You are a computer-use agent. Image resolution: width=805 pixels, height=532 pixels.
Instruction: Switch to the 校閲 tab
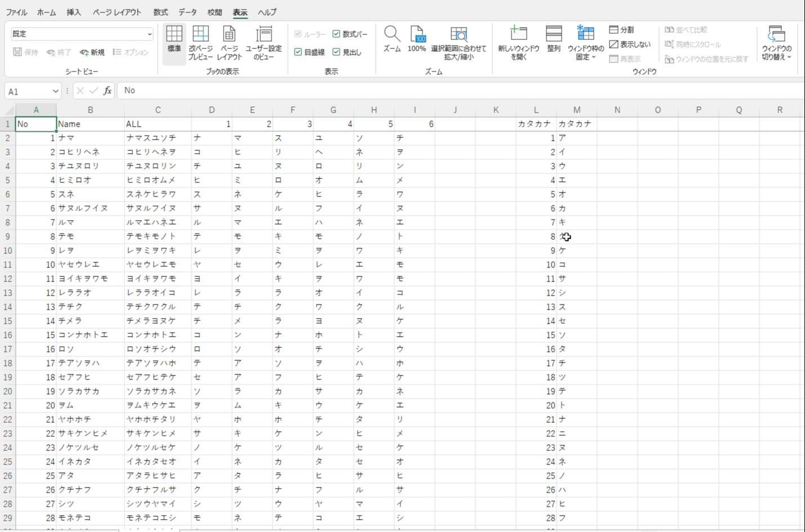point(215,12)
